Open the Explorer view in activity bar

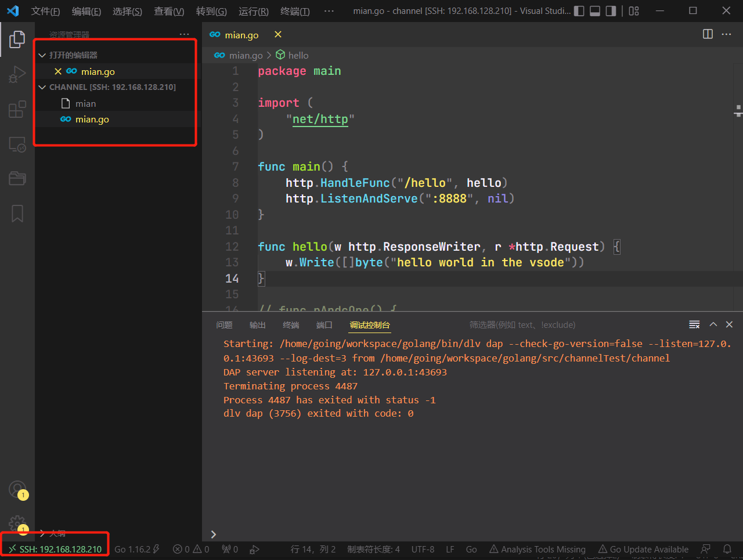(17, 39)
